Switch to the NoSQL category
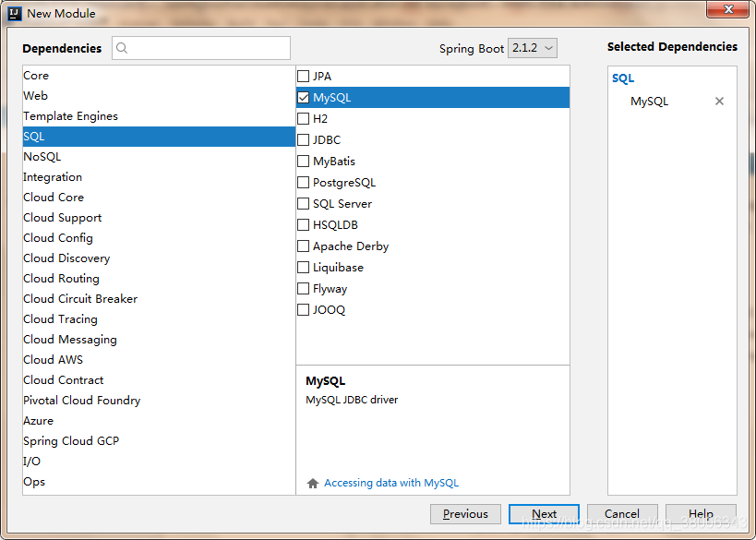 pos(159,157)
